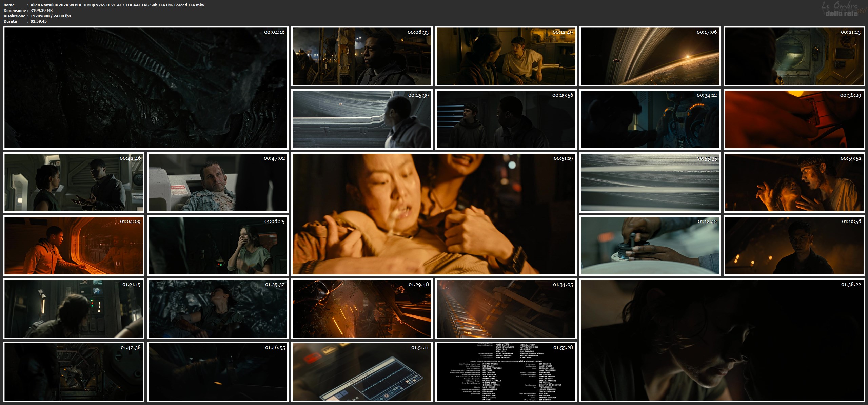This screenshot has width=868, height=405.
Task: Click the Alien.Romulus .mkv file name
Action: pos(117,5)
